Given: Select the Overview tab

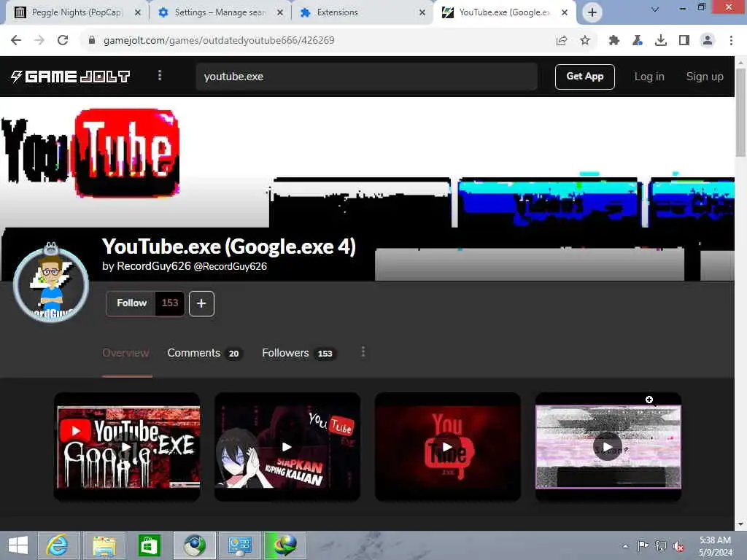Looking at the screenshot, I should tap(125, 353).
